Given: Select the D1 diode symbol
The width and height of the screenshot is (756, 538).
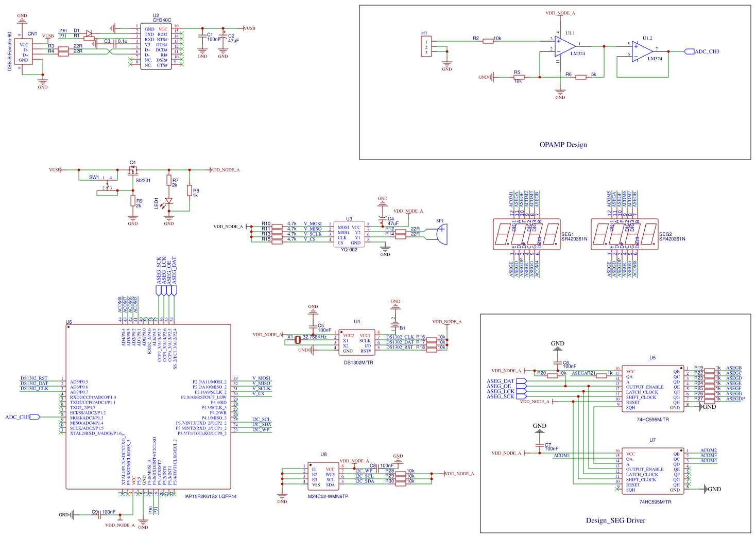Looking at the screenshot, I should pos(89,34).
